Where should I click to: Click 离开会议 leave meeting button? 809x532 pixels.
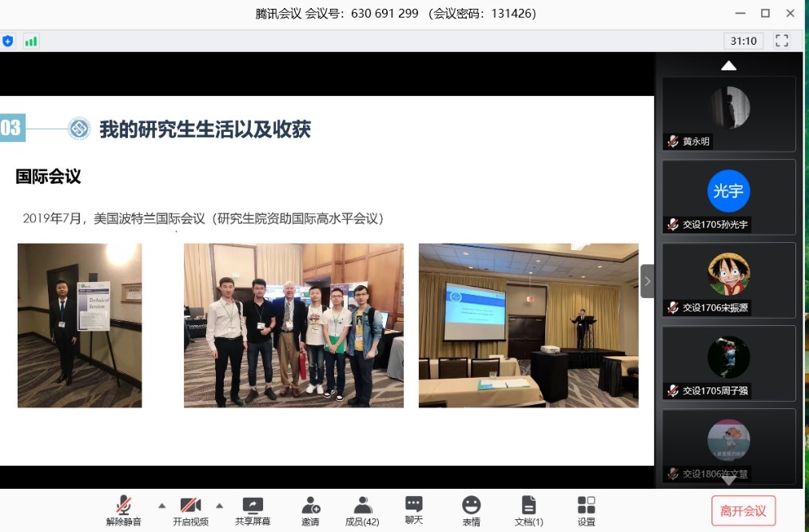coord(743,511)
